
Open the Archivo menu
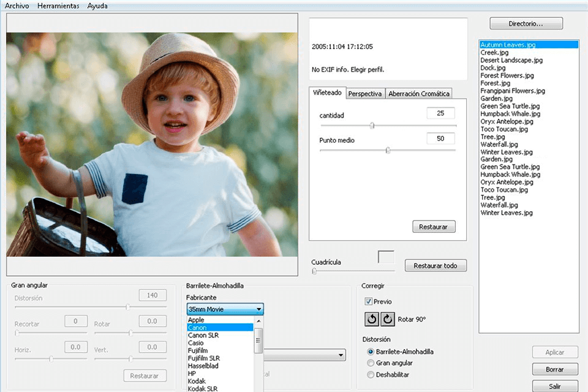[16, 6]
